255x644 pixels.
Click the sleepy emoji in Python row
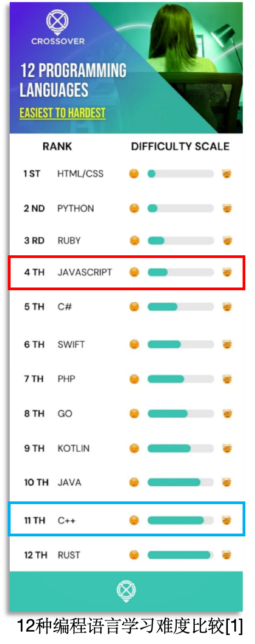click(x=134, y=208)
